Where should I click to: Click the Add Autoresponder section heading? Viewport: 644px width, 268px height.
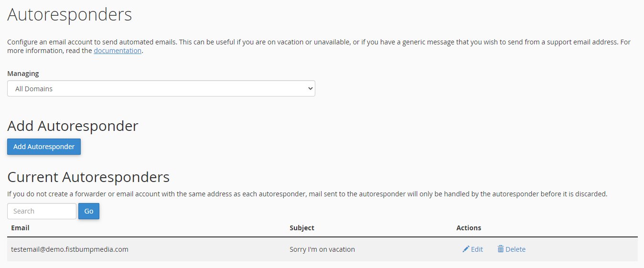73,126
